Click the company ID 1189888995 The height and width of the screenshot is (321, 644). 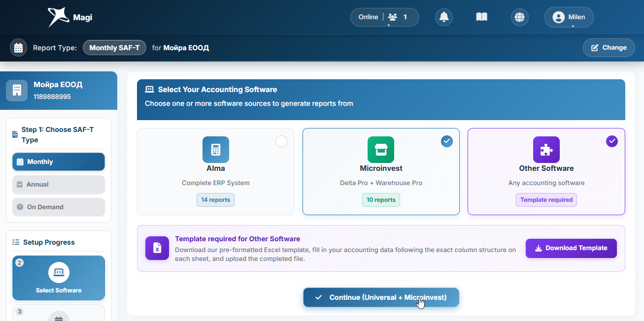point(52,96)
